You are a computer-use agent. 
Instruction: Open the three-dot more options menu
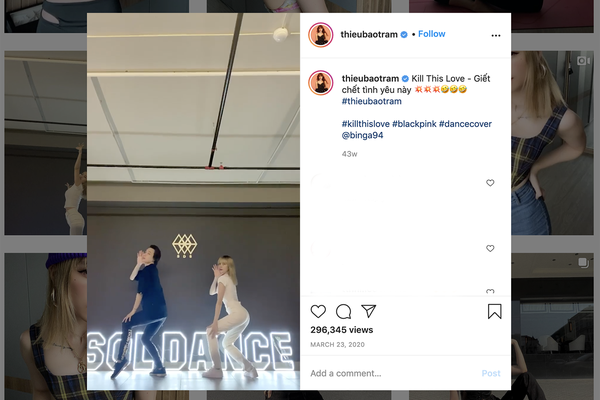coord(496,35)
